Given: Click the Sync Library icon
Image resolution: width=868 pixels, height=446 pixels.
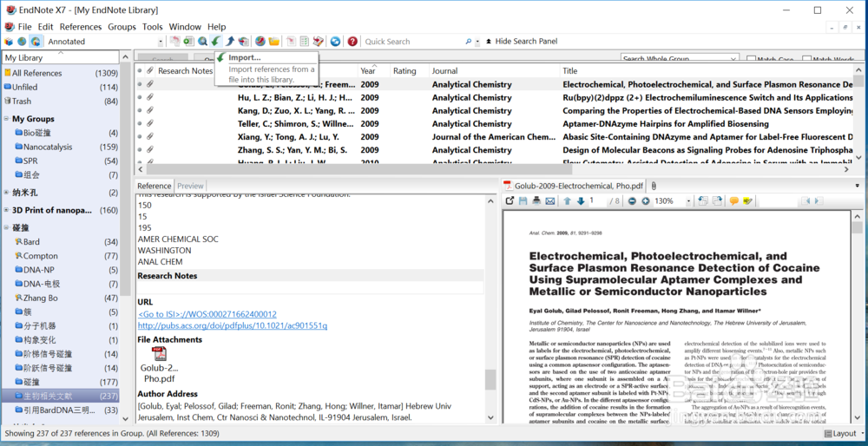Looking at the screenshot, I should click(x=335, y=42).
